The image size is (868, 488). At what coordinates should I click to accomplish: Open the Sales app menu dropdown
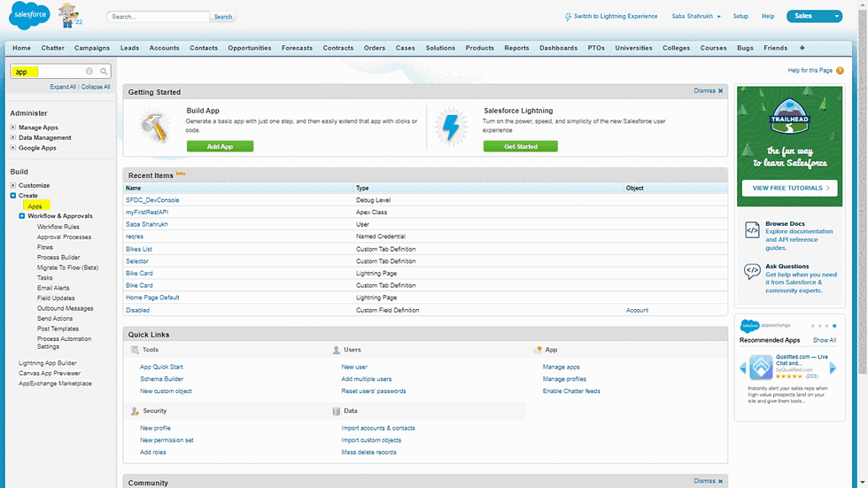(x=814, y=16)
